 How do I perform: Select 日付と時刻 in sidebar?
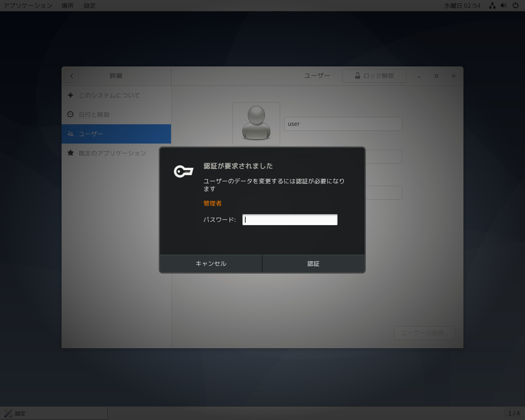94,115
